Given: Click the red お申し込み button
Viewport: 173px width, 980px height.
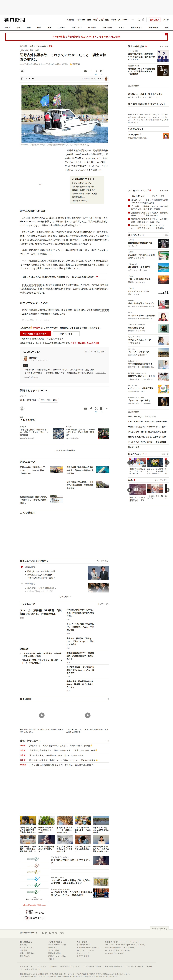Looking at the screenshot, I should (154, 20).
